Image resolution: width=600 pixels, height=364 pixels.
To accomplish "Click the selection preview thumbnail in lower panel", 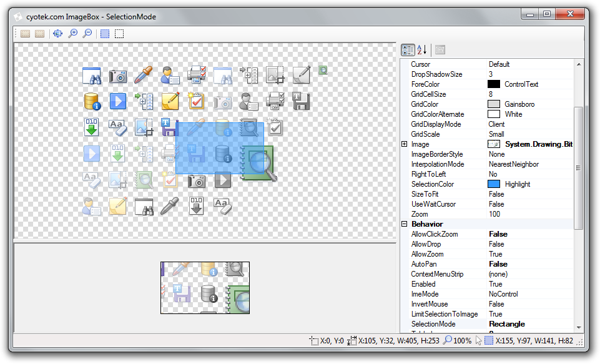I will 205,288.
